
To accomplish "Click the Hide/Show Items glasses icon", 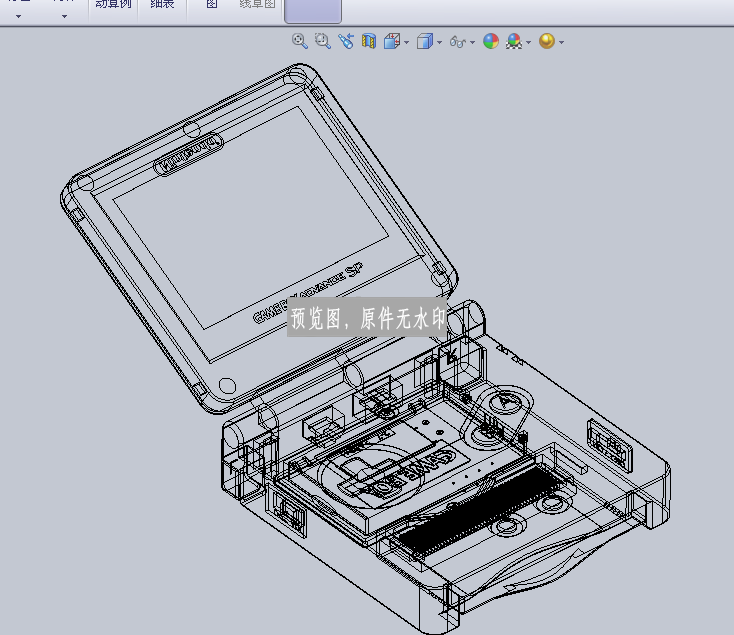I will [458, 42].
